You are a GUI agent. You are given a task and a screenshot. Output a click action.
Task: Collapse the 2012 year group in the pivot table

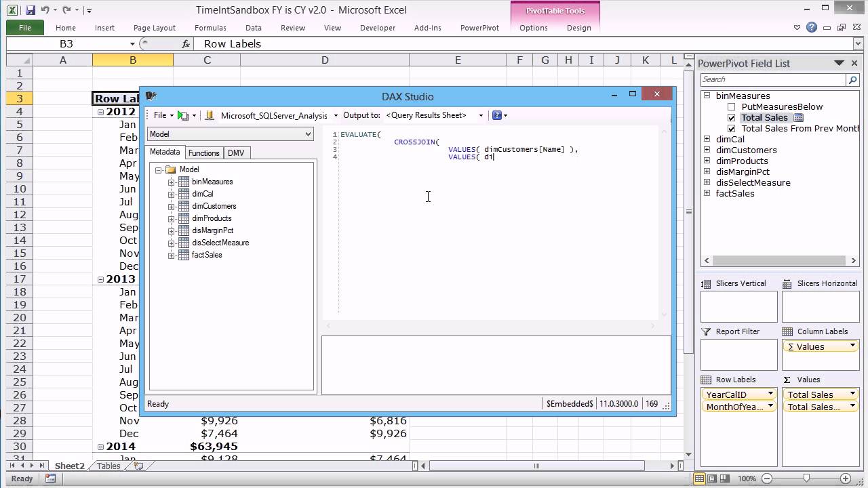coord(100,112)
